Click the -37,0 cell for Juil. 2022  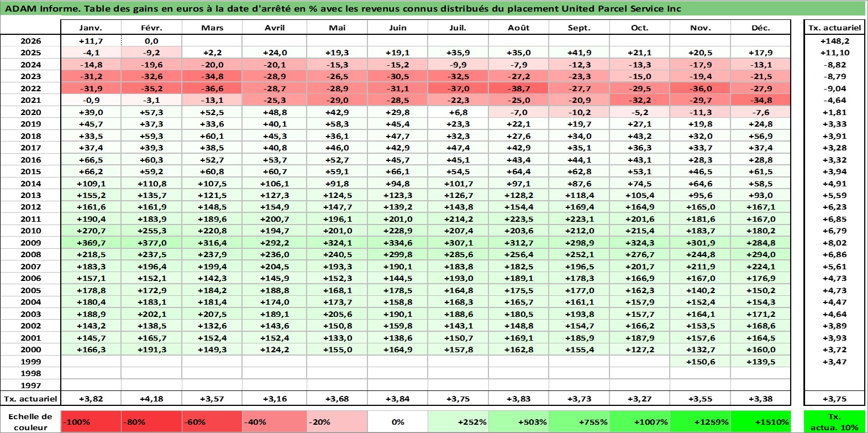click(x=457, y=88)
